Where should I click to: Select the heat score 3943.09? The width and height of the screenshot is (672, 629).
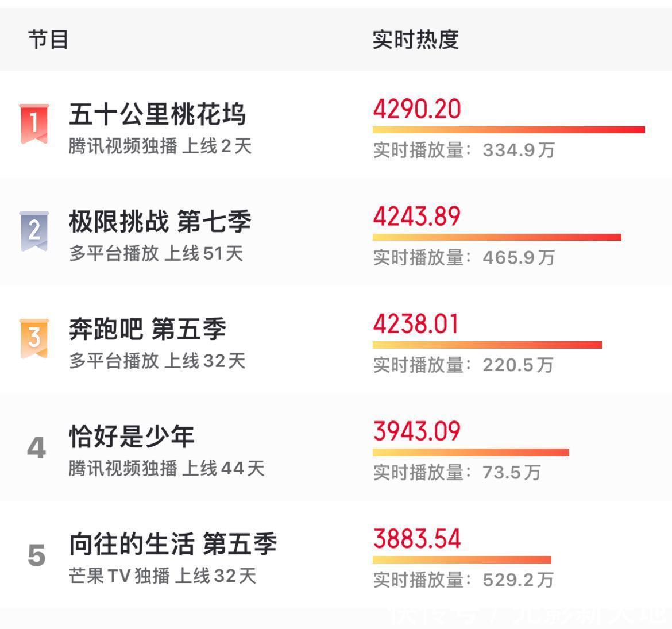(x=416, y=431)
